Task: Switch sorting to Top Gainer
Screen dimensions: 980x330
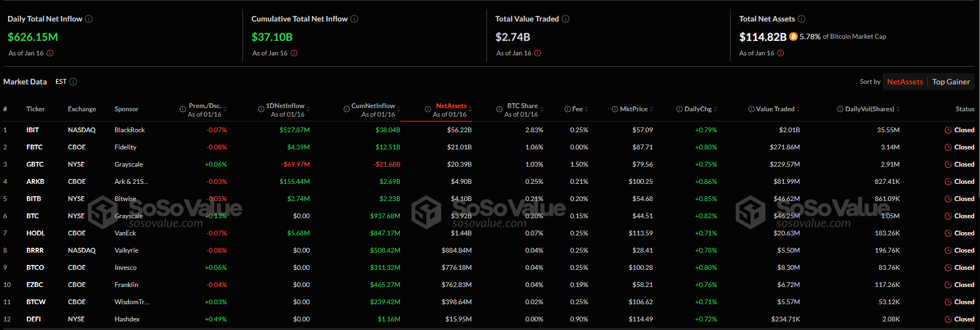Action: [x=951, y=82]
